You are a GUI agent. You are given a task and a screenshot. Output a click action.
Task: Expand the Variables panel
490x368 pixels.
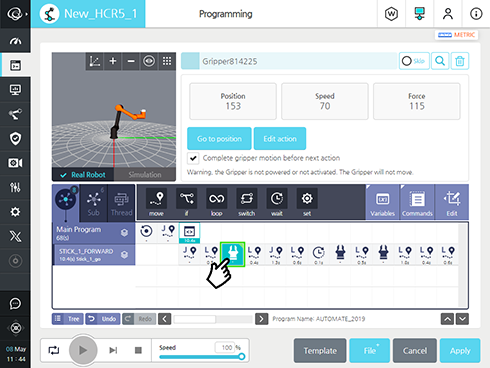tap(383, 202)
